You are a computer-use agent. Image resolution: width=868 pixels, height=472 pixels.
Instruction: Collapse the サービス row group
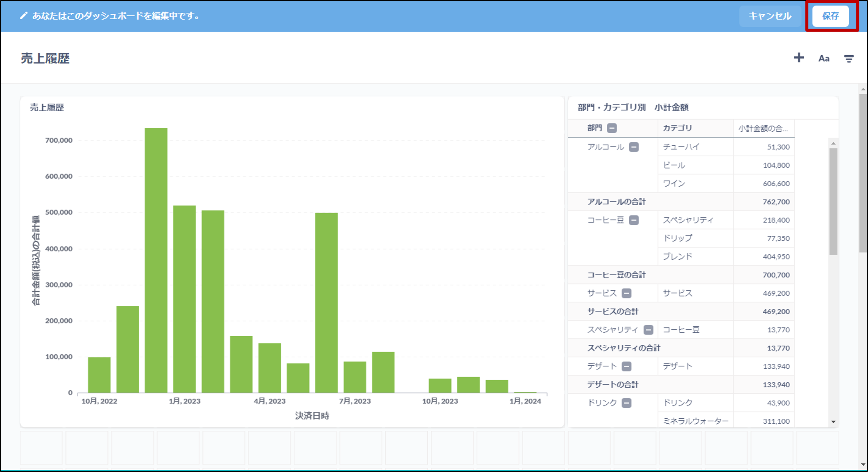626,293
